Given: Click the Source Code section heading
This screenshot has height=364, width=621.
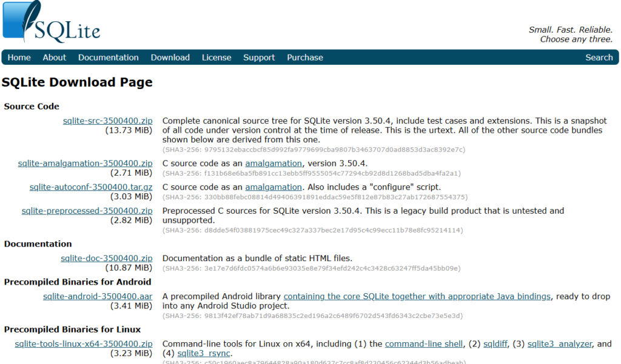Looking at the screenshot, I should click(x=32, y=107).
